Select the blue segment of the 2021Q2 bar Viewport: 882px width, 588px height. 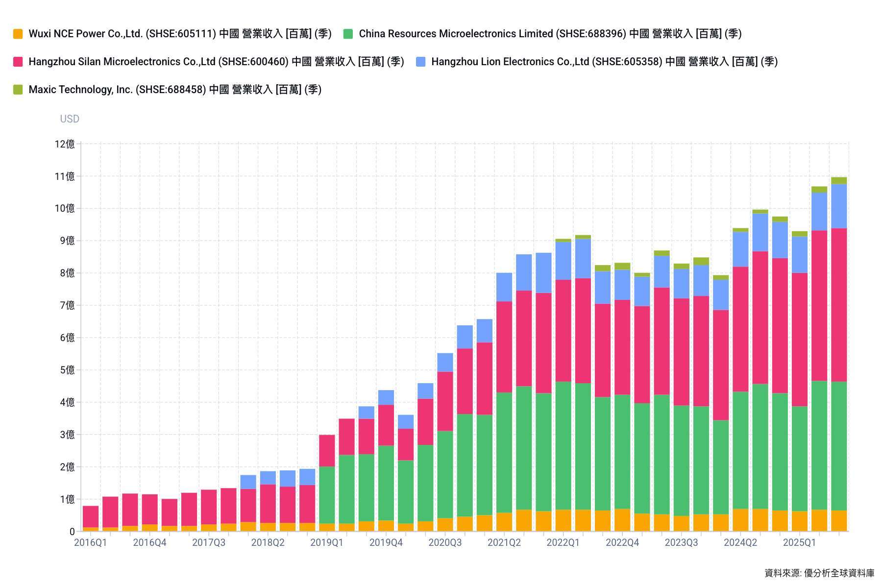(504, 287)
